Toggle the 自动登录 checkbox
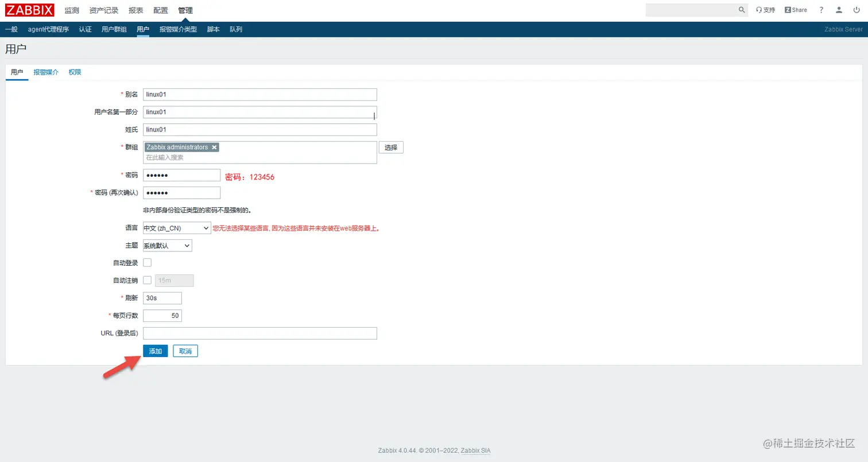Screen dimensions: 868x462 pyautogui.click(x=147, y=262)
